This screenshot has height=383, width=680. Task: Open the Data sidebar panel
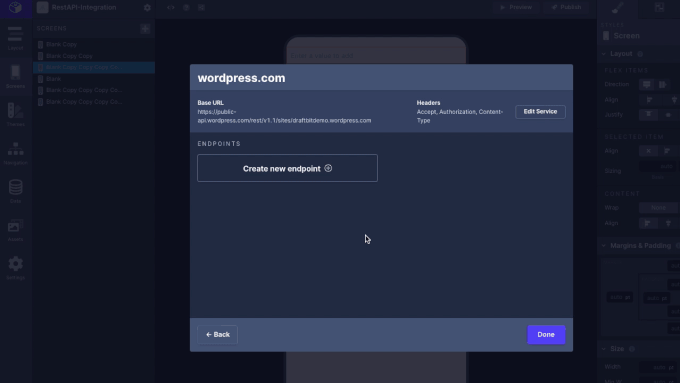coord(15,191)
